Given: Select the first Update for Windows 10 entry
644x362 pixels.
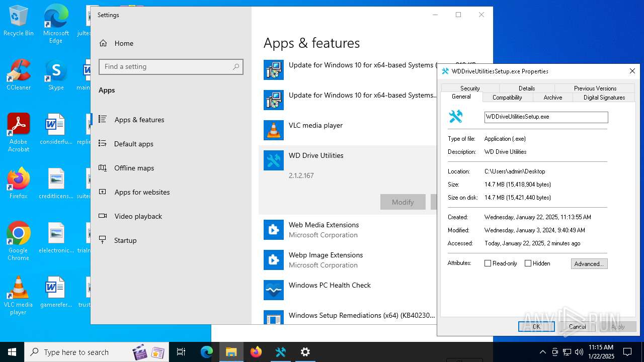Looking at the screenshot, I should pyautogui.click(x=347, y=70).
